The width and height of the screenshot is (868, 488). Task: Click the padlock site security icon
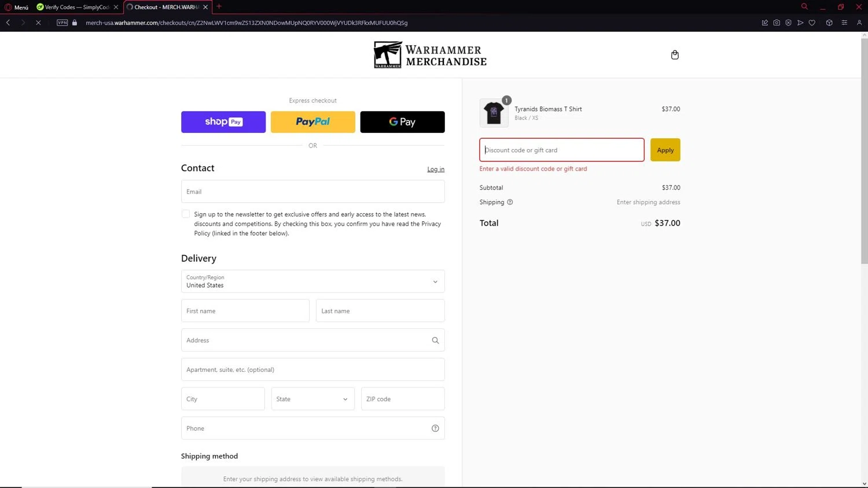pyautogui.click(x=75, y=23)
